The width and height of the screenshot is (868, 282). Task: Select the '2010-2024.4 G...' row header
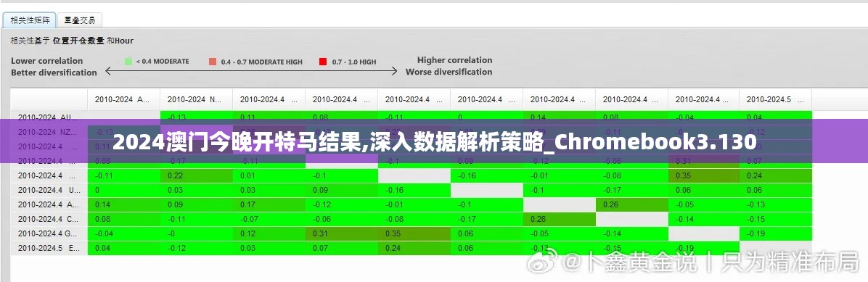49,233
